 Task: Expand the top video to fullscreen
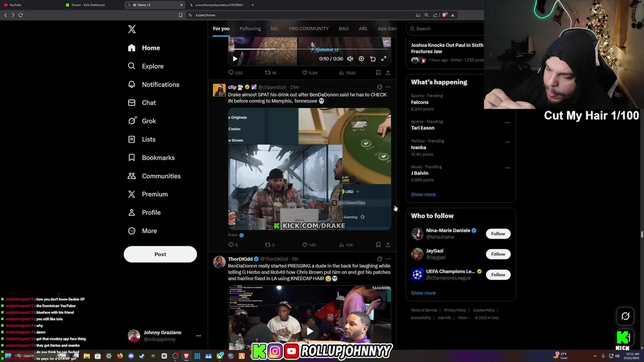[x=384, y=59]
